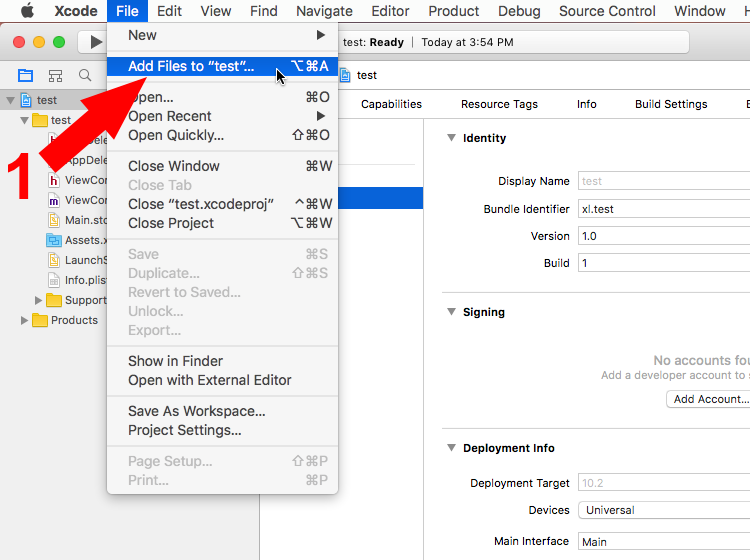Open the Devices dropdown showing Universal
750x560 pixels.
[x=664, y=510]
